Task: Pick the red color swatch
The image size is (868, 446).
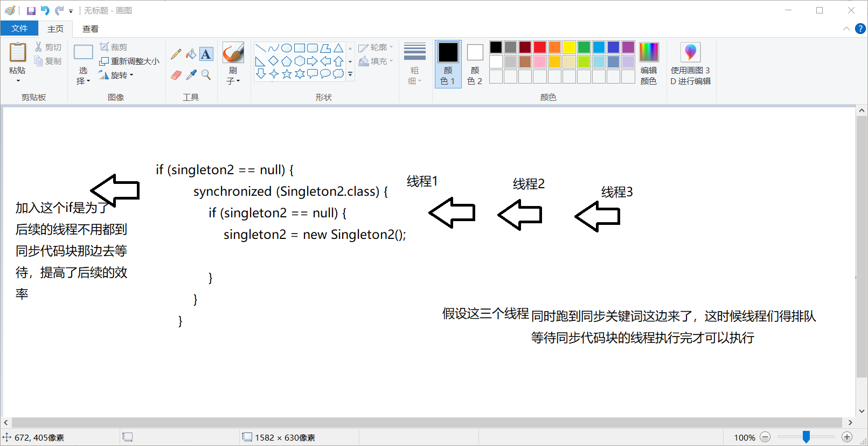Action: pyautogui.click(x=540, y=47)
